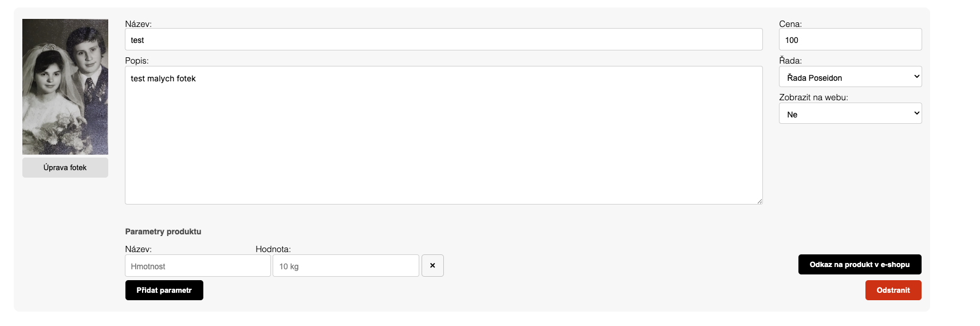The height and width of the screenshot is (326, 980).
Task: Focus the product Název field containing "test"
Action: click(443, 40)
